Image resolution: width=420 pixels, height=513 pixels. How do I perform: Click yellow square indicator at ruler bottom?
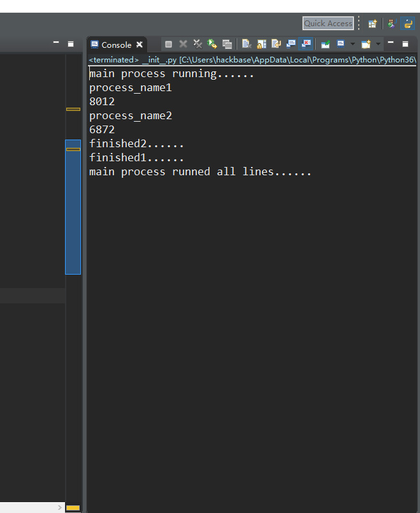73,508
